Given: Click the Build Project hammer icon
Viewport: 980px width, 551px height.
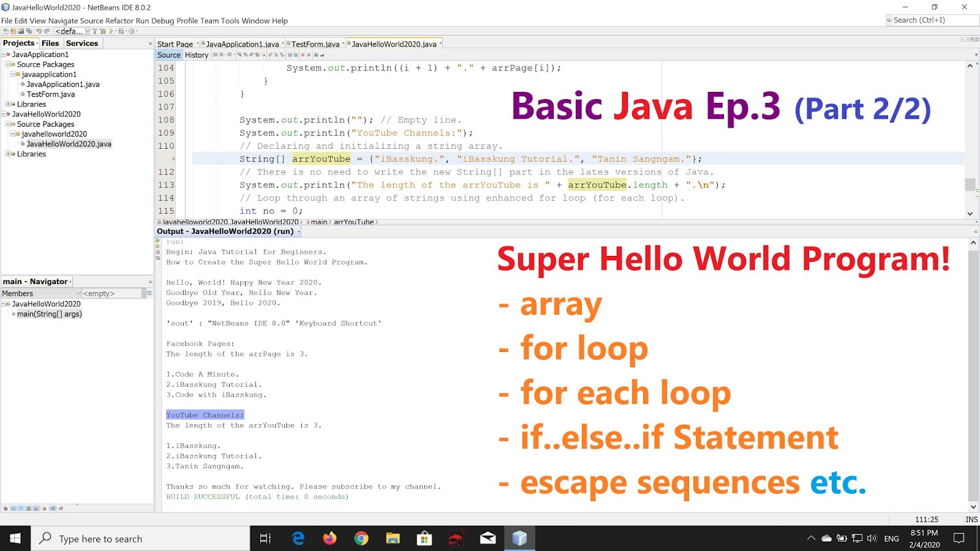Looking at the screenshot, I should 94,31.
